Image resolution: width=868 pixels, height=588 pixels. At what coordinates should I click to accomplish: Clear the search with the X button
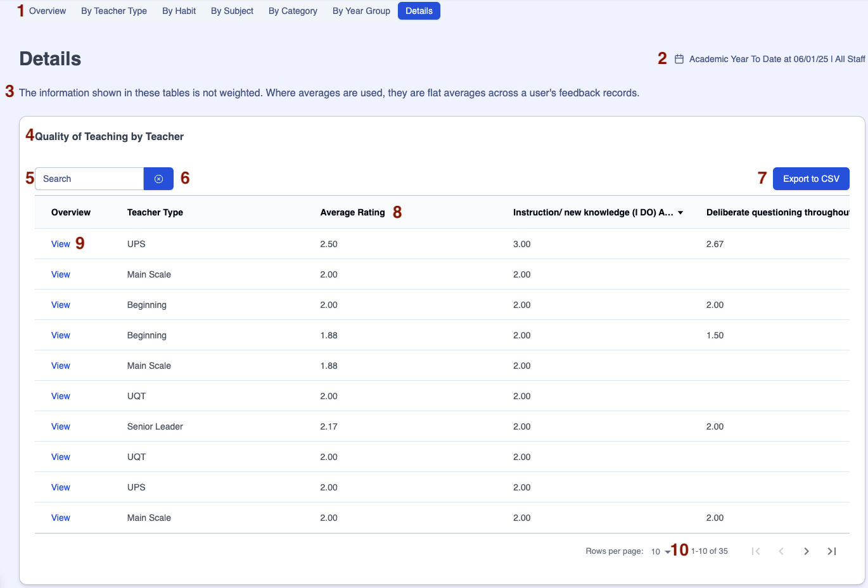tap(158, 179)
